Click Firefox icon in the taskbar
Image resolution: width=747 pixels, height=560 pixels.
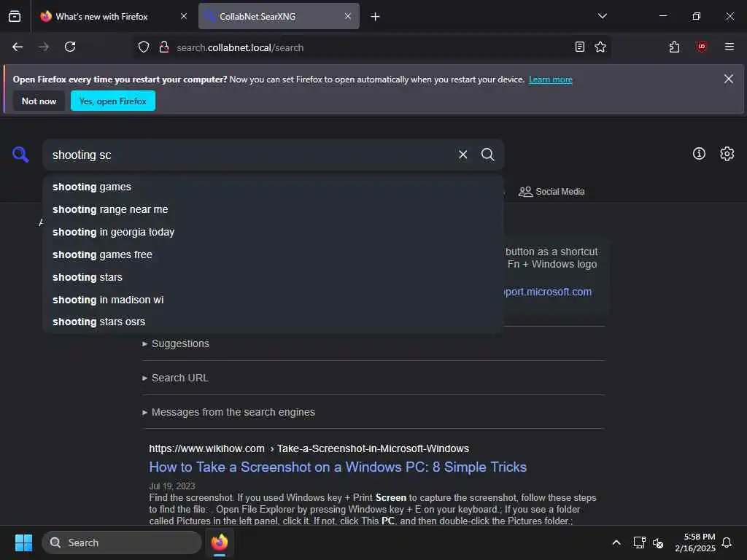pyautogui.click(x=220, y=542)
